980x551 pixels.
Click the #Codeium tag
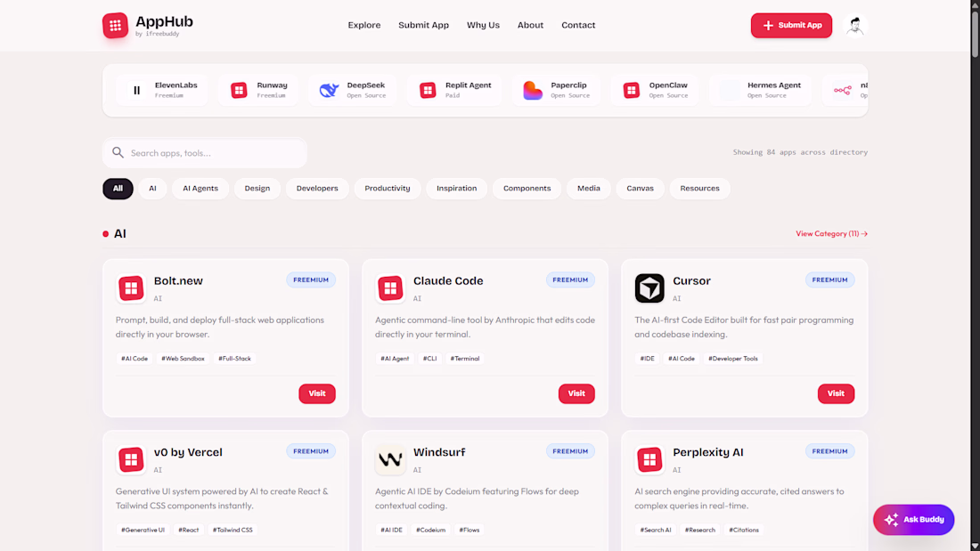tap(430, 530)
